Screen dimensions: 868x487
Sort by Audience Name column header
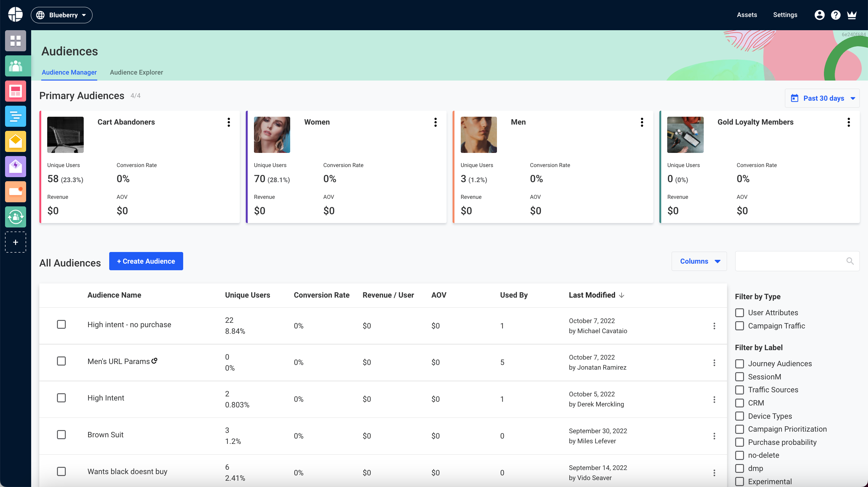coord(114,295)
